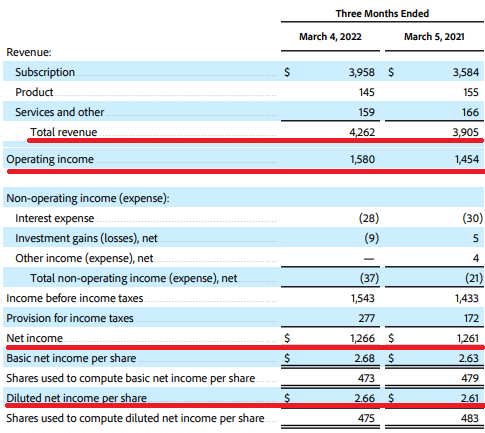The height and width of the screenshot is (433, 485).
Task: Click the 'Total revenue' label
Action: pyautogui.click(x=64, y=132)
